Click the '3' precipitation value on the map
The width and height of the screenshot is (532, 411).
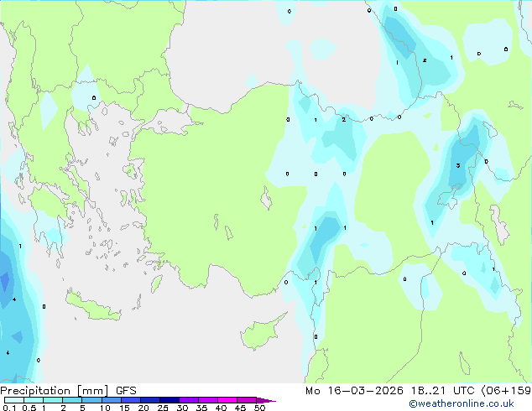pos(458,165)
